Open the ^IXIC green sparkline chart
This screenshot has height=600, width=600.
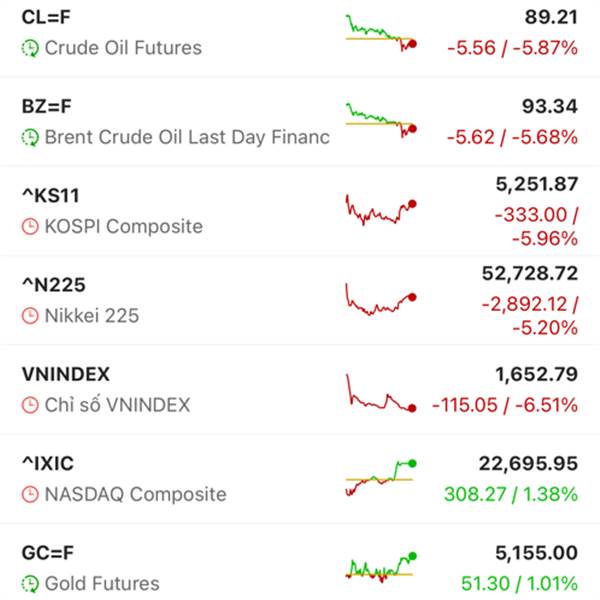coord(381,474)
